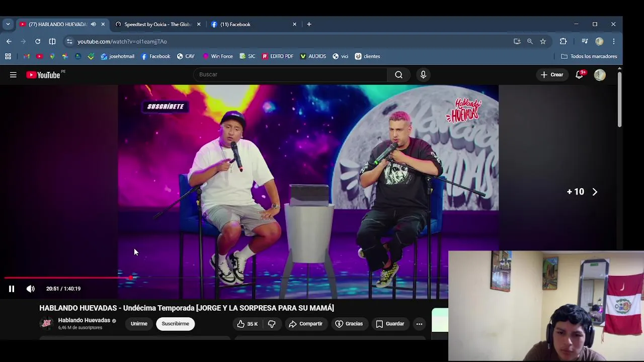The height and width of the screenshot is (362, 644).
Task: Open the CAV bookmark
Action: [185, 56]
